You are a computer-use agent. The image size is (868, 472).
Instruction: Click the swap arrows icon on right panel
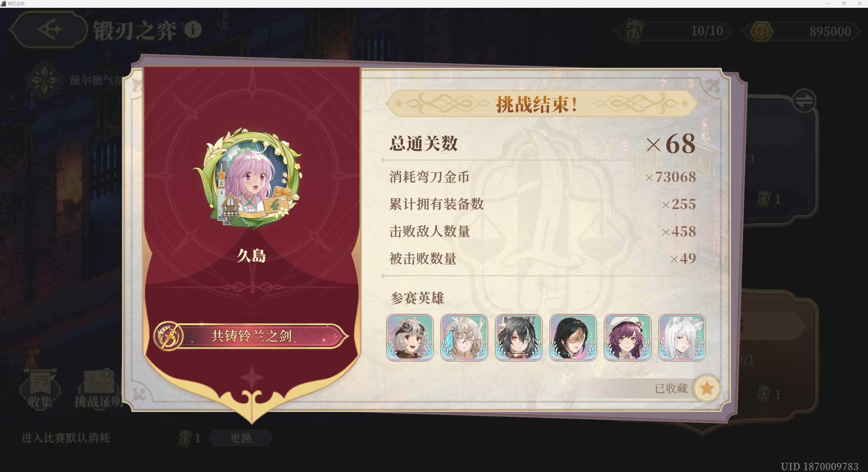tap(804, 100)
